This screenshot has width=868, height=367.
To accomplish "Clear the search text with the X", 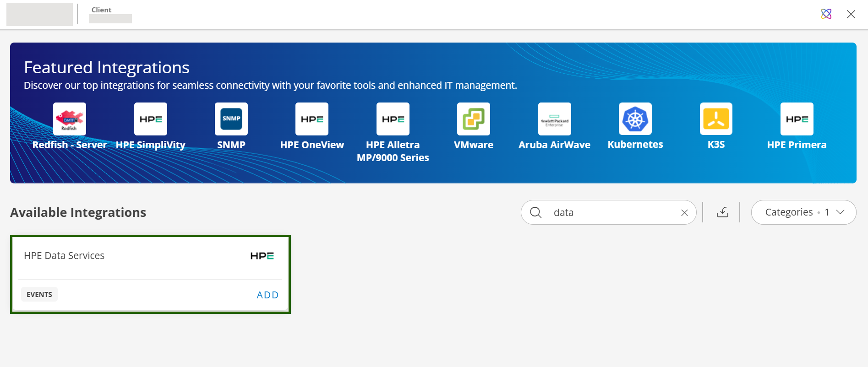I will (684, 213).
